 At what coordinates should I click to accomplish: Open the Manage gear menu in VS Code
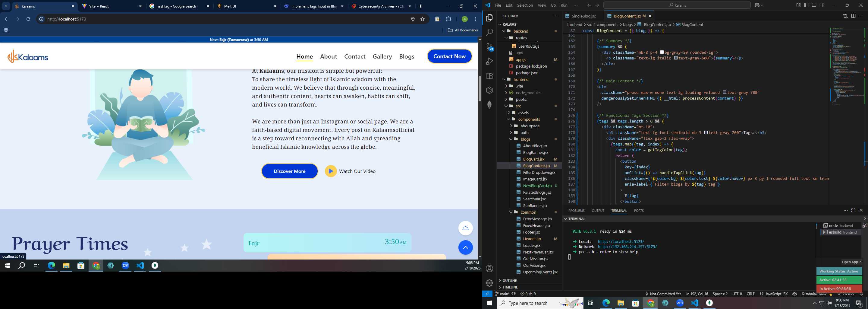tap(489, 283)
